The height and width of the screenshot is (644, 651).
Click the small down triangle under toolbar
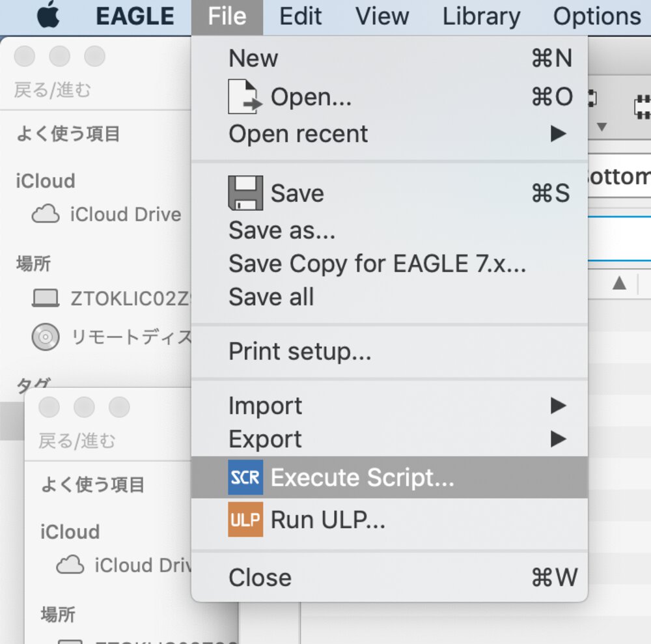click(x=602, y=126)
